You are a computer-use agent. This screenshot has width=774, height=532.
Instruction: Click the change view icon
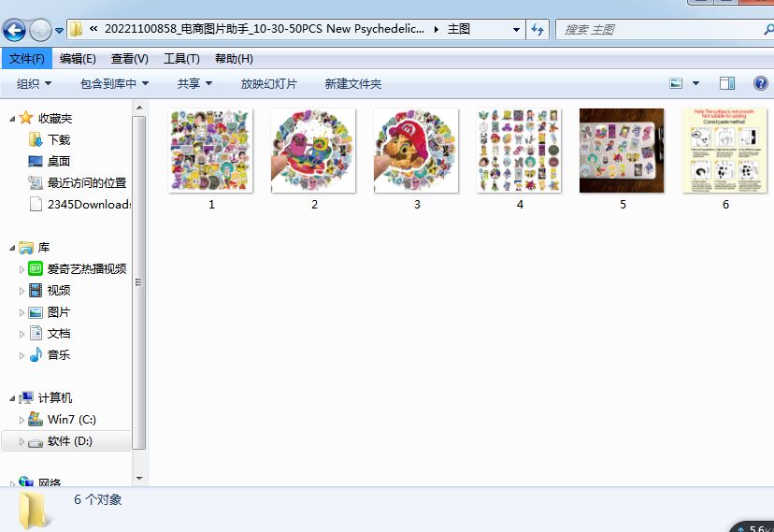(676, 83)
